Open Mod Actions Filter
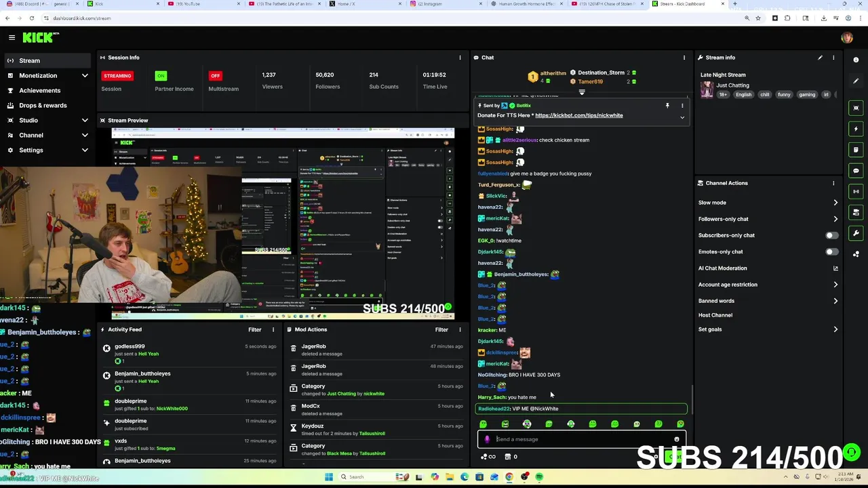 441,329
